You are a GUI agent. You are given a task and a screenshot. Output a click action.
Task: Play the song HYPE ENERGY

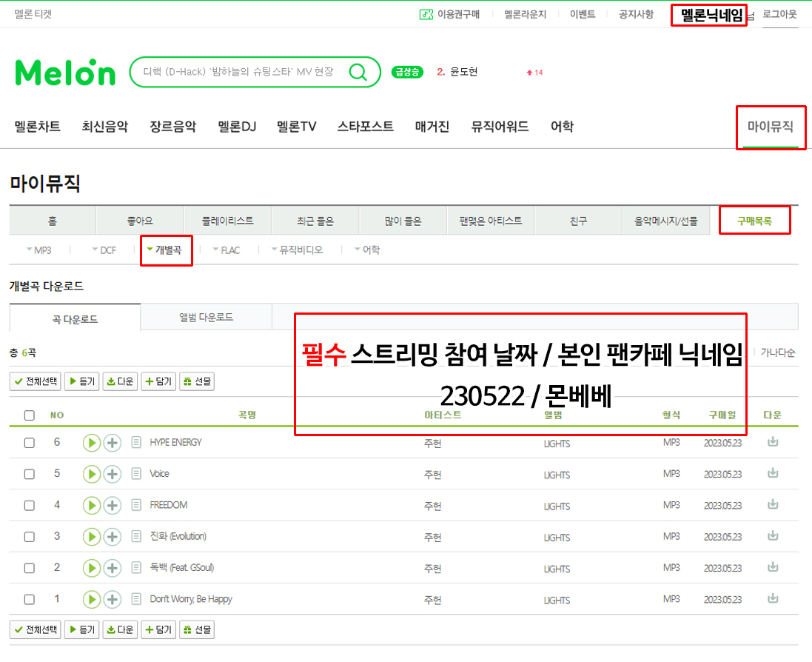[x=92, y=443]
